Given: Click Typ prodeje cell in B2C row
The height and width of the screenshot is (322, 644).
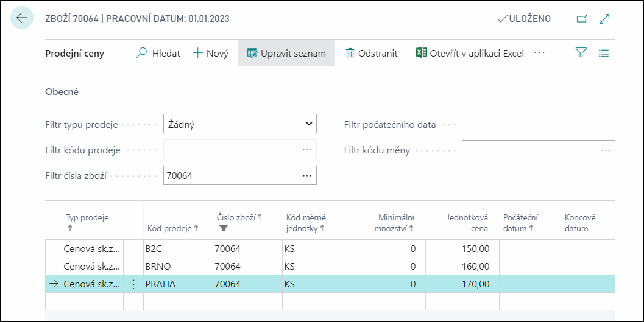Looking at the screenshot, I should 93,248.
